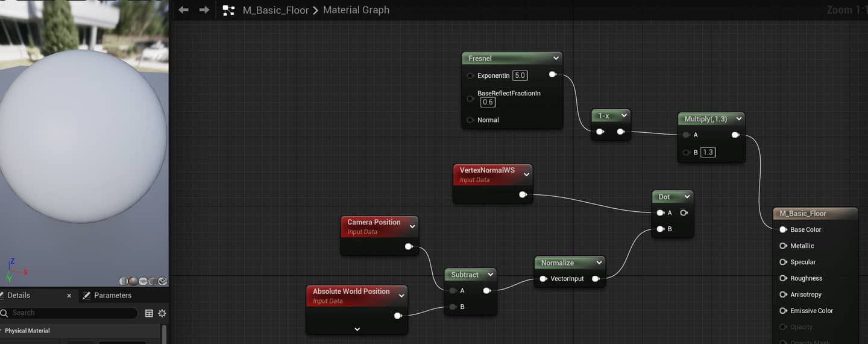The height and width of the screenshot is (344, 868).
Task: Open Details panel property matrix table icon
Action: 149,313
